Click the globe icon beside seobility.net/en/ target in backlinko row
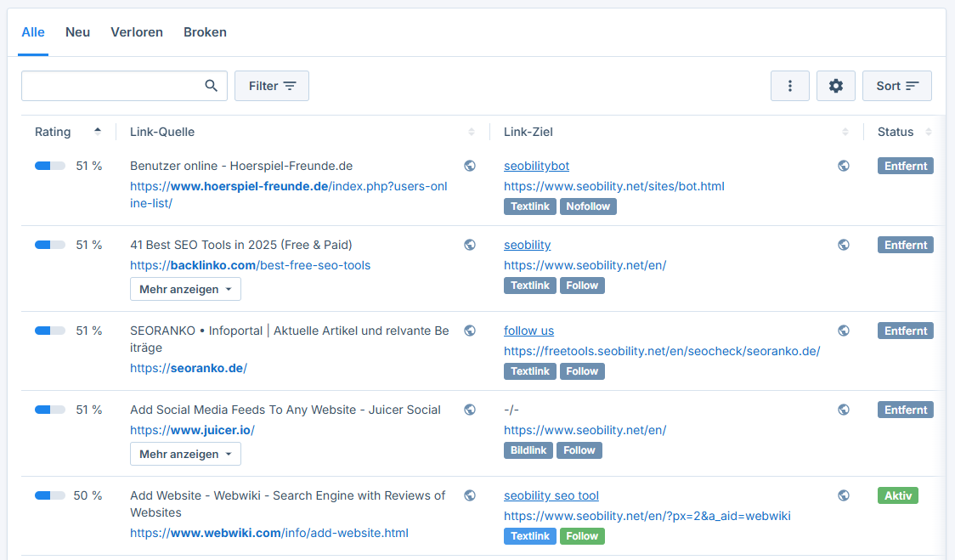 [x=844, y=245]
